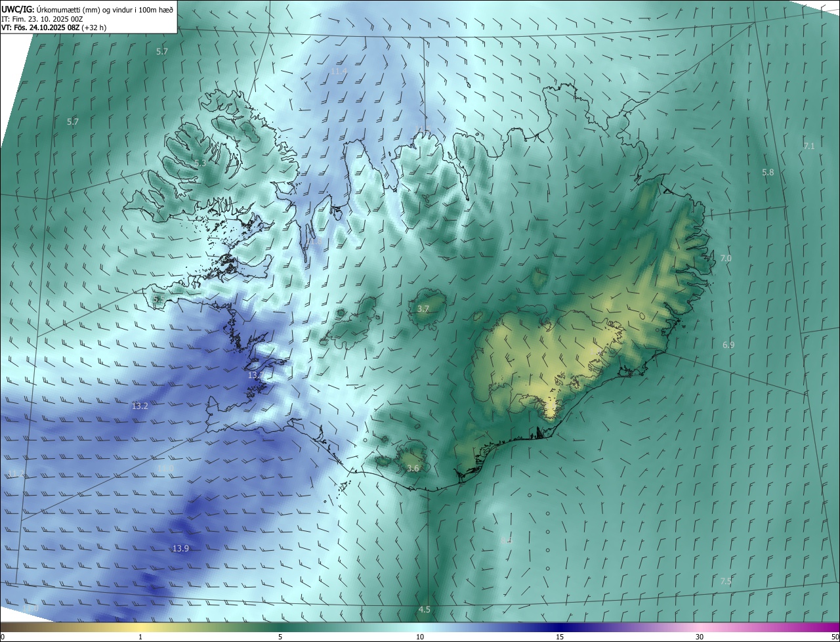Pick the yellow color above tick 1
840x642 pixels.
click(x=140, y=627)
